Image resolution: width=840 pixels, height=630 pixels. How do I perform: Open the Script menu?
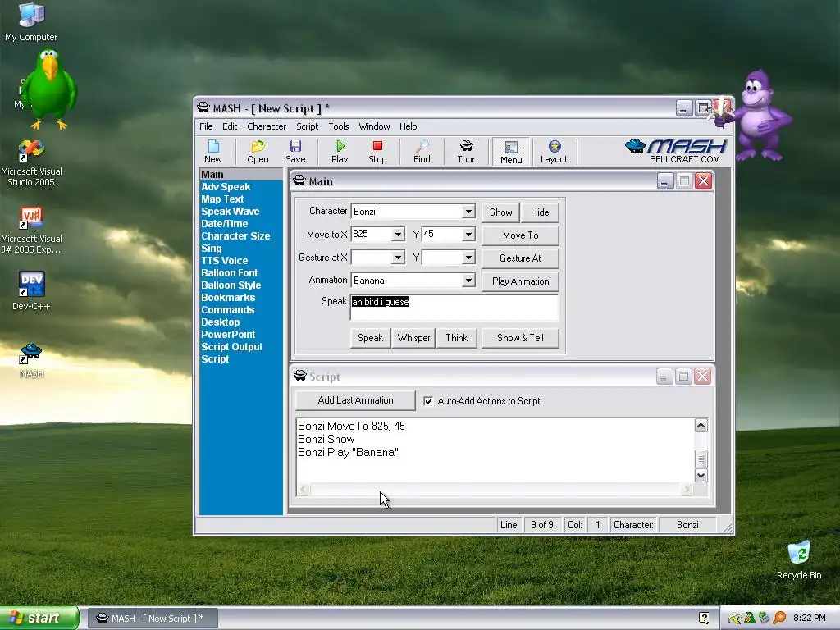(307, 126)
